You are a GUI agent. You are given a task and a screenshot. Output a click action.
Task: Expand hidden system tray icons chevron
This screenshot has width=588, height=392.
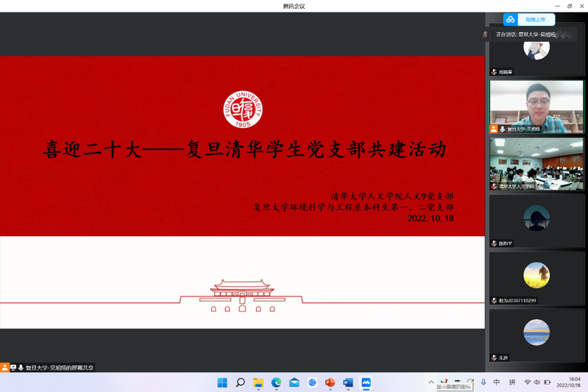click(x=431, y=382)
